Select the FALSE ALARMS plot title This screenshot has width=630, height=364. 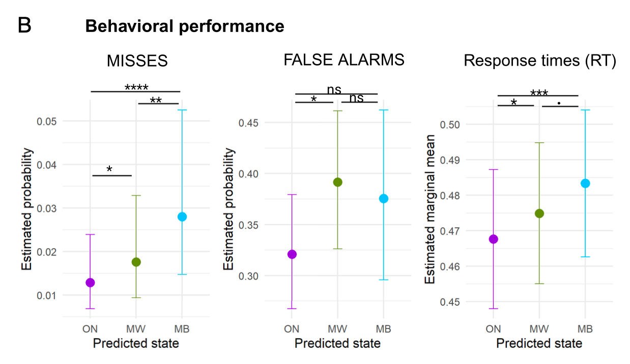[344, 60]
